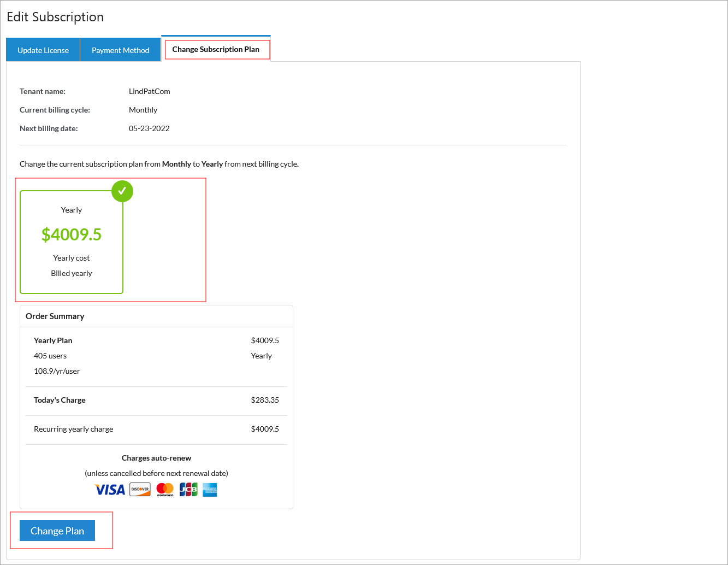The image size is (728, 565).
Task: Click the Monthly billing cycle value
Action: 143,110
